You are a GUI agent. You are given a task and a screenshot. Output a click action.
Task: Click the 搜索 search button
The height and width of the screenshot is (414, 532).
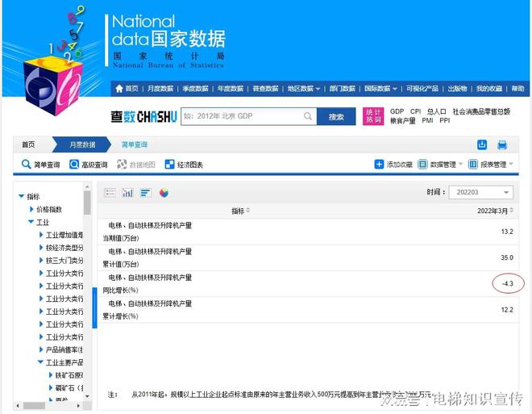coord(336,117)
